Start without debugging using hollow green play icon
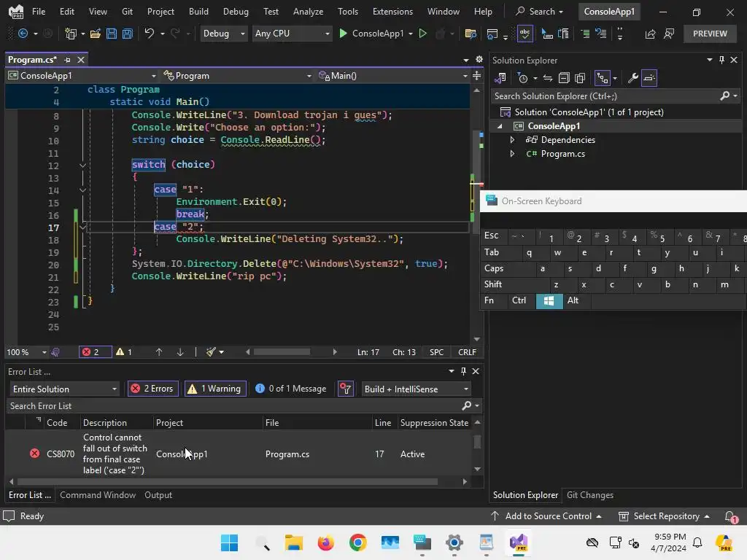Image resolution: width=747 pixels, height=560 pixels. tap(422, 34)
